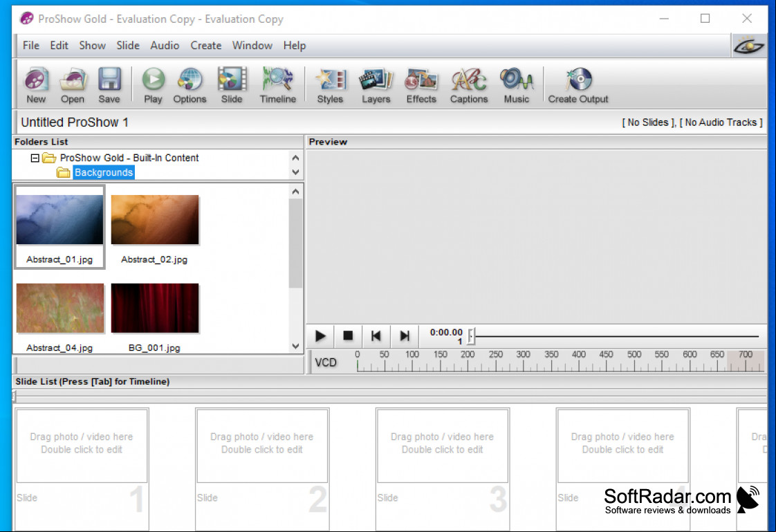Select the Backgrounds folder
The image size is (776, 532).
104,172
